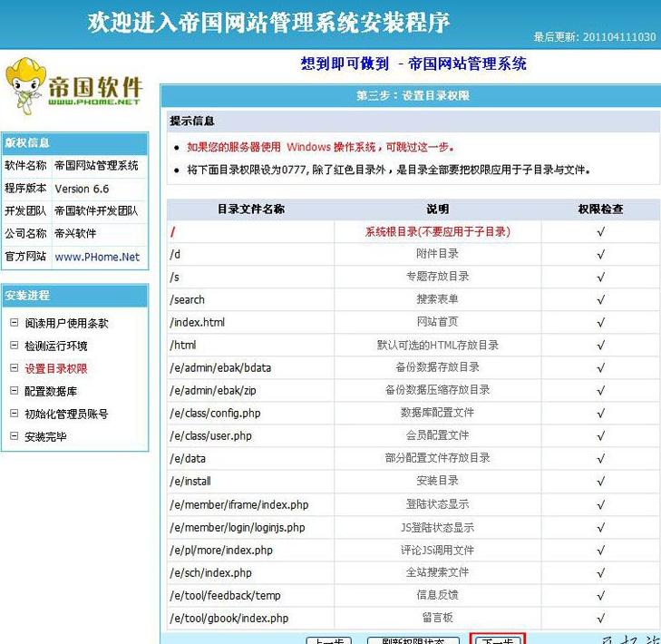Click the box icon beside 配置数据库
This screenshot has width=661, height=644.
coord(14,391)
